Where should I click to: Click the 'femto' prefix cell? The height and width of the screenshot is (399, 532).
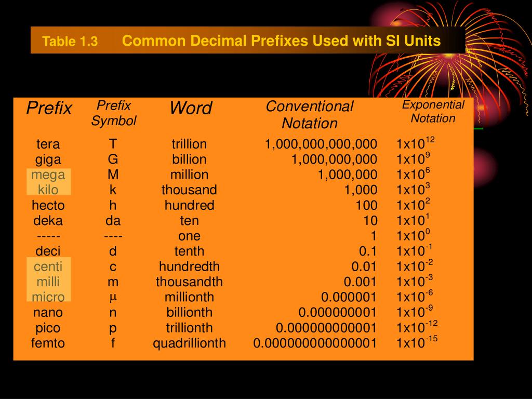[x=48, y=343]
